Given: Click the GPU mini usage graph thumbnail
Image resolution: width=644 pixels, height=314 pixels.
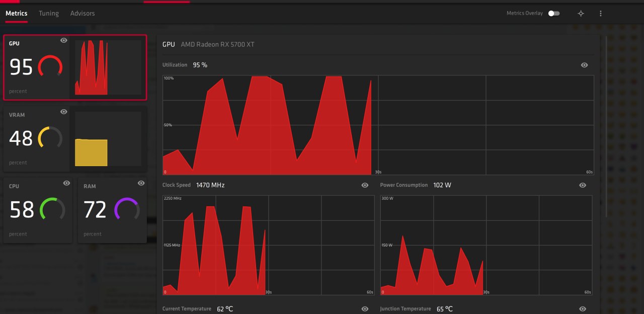Looking at the screenshot, I should pos(108,67).
